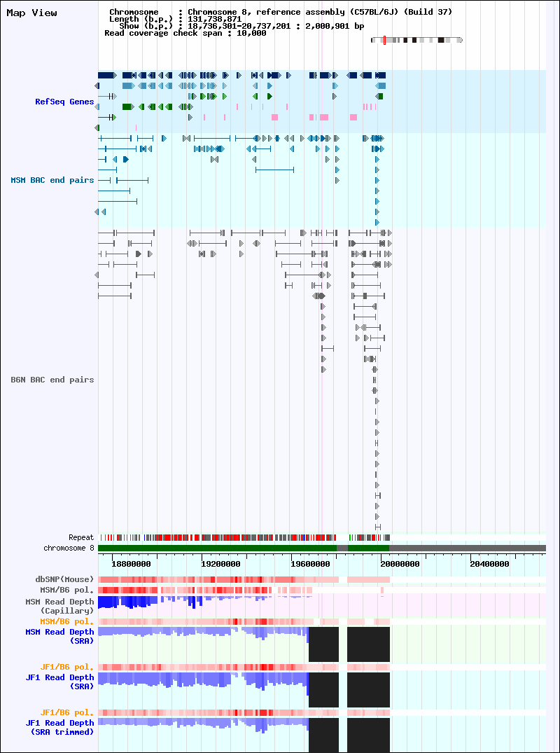560x753 pixels.
Task: Select the MSM Read Depth (SRA) label
Action: click(x=60, y=636)
